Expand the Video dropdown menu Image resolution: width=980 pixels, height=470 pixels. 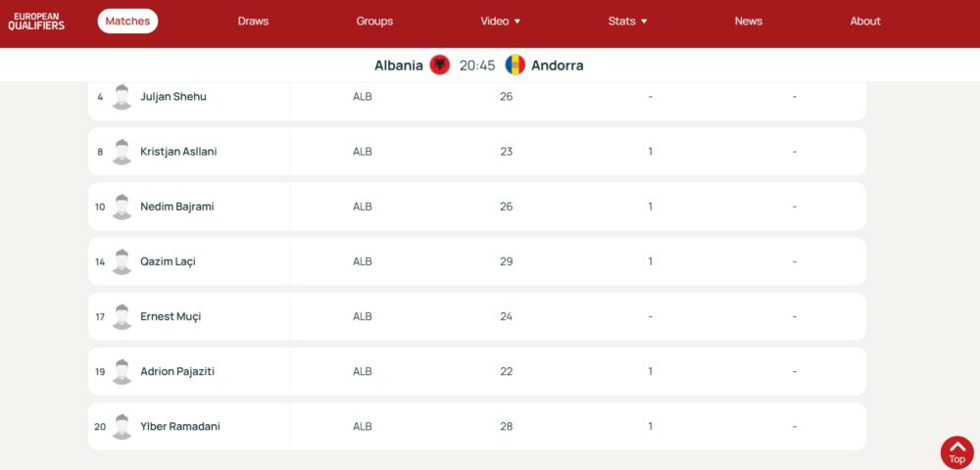pos(500,21)
